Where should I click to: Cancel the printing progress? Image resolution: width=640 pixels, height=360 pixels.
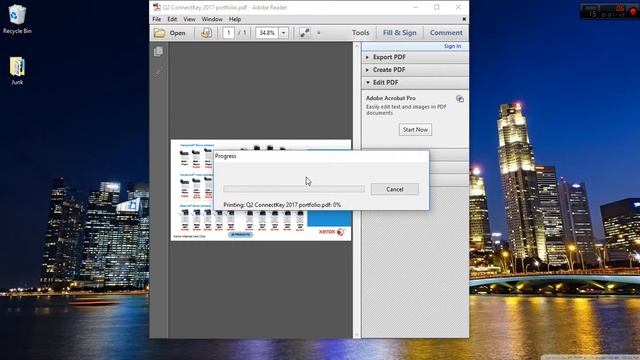click(x=395, y=189)
